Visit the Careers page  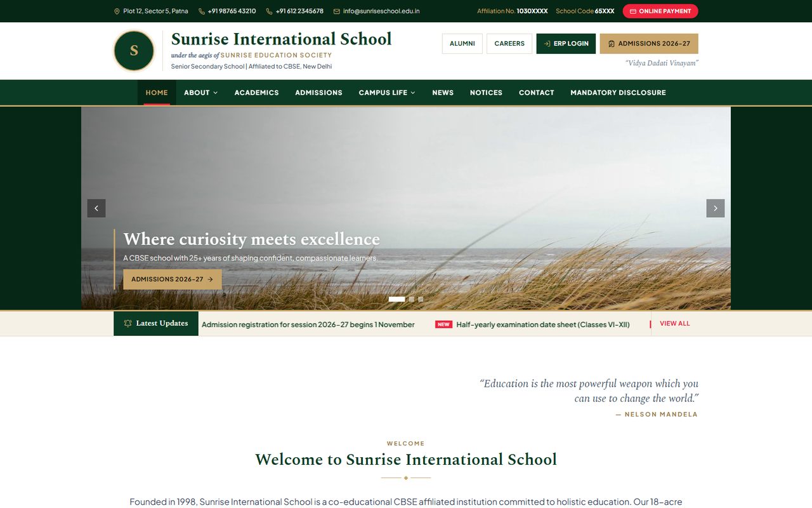[509, 44]
